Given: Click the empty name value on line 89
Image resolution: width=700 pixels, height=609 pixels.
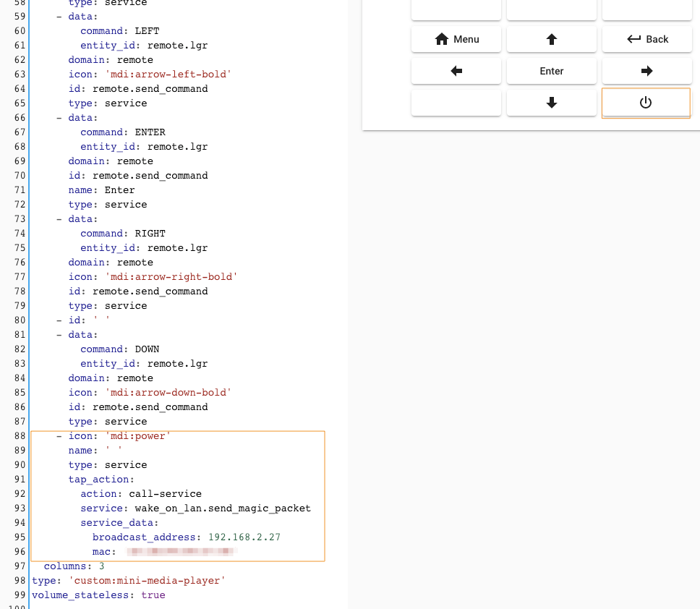Looking at the screenshot, I should (x=114, y=451).
